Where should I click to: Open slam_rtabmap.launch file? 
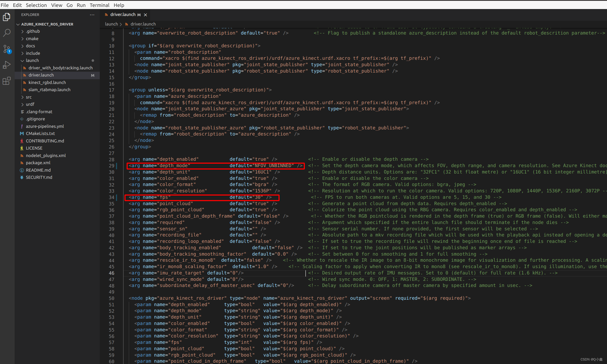point(49,90)
